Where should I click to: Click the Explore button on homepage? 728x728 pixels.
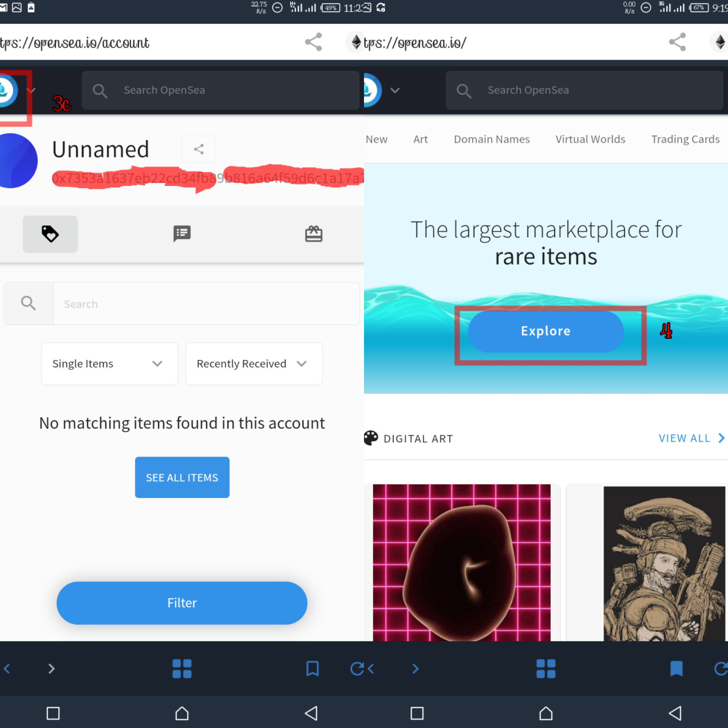click(547, 331)
